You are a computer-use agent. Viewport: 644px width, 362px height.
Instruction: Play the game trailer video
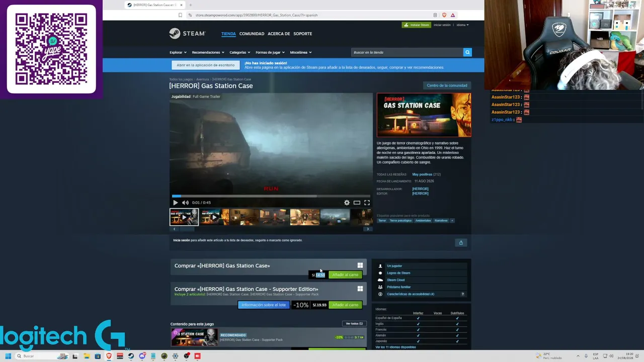click(175, 203)
